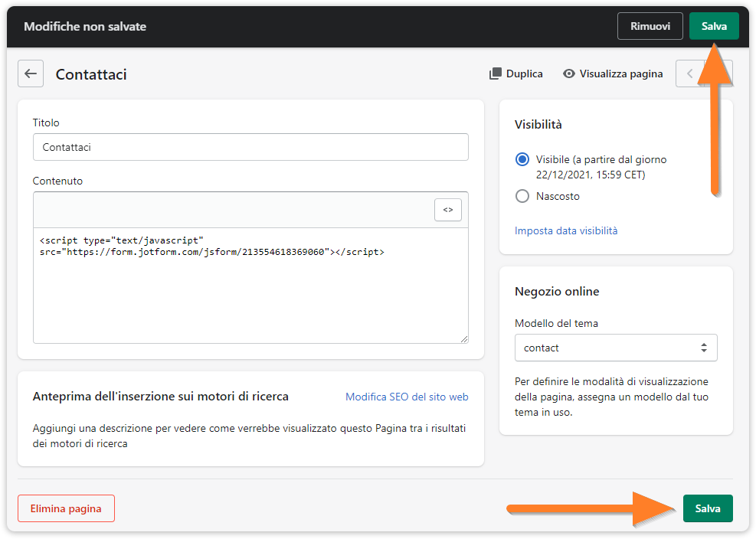
Task: Click inside the Contenuto code text area
Action: [250, 286]
